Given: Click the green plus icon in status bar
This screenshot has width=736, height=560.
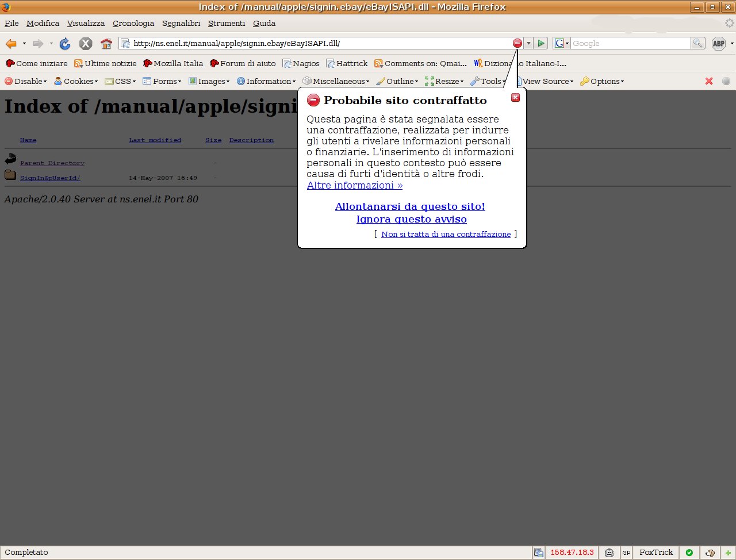Looking at the screenshot, I should point(729,553).
